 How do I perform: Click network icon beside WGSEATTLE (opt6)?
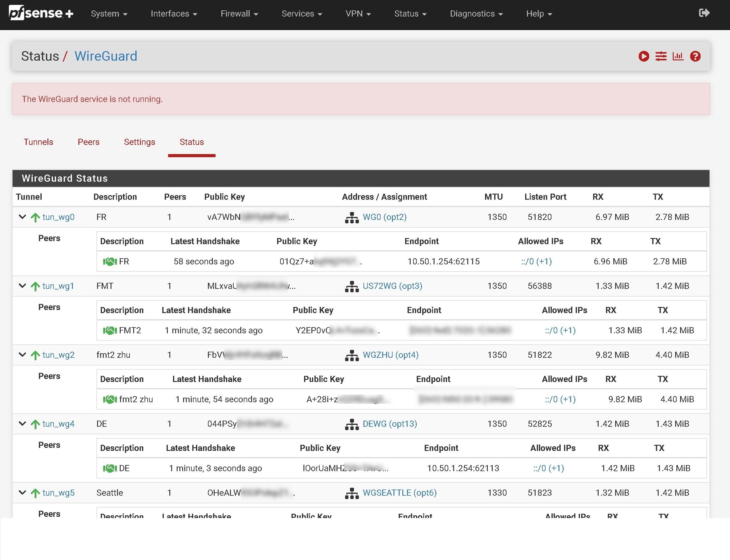[x=352, y=493]
